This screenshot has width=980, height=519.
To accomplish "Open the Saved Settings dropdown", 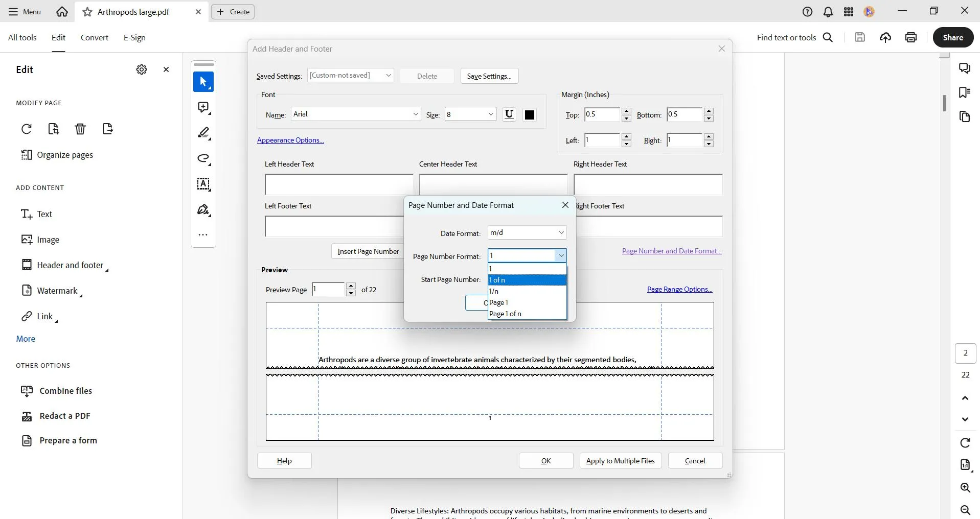I will tap(350, 76).
